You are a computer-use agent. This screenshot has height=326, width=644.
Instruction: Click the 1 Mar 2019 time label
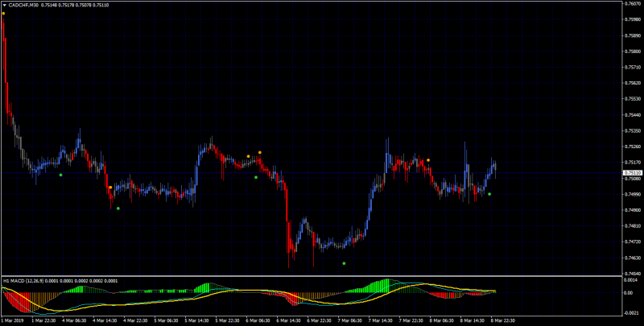(x=10, y=320)
